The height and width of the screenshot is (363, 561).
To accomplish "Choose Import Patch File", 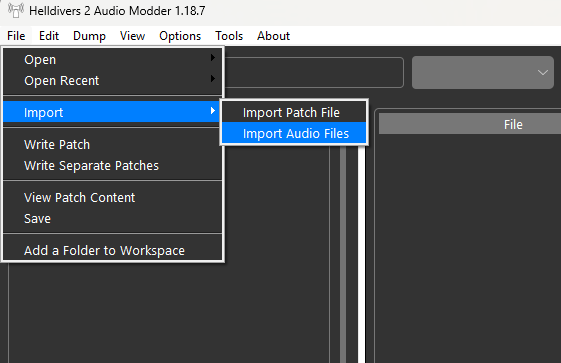I will (x=294, y=112).
